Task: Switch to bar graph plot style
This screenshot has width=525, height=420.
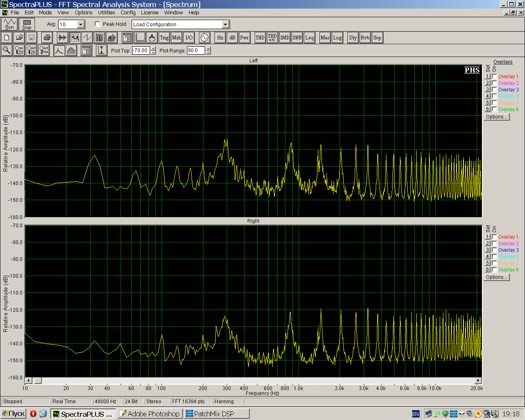Action: tap(71, 50)
